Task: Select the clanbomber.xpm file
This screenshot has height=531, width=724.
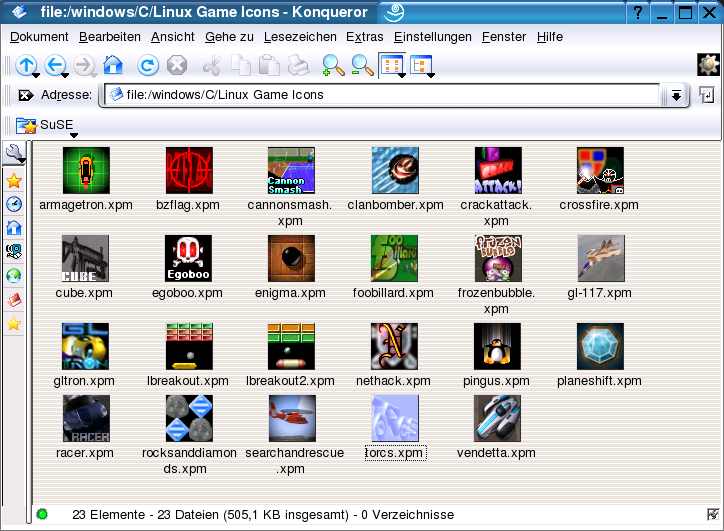Action: pyautogui.click(x=395, y=179)
